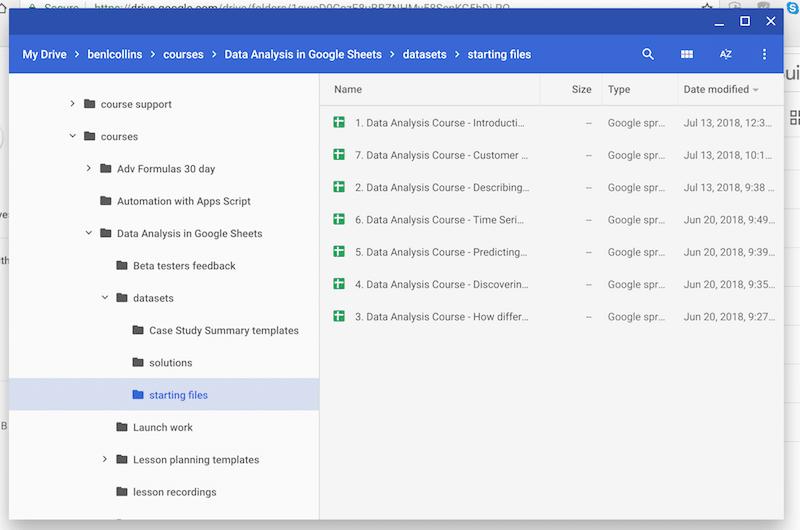Click the folder icon beside Beta testers feedback

click(122, 265)
